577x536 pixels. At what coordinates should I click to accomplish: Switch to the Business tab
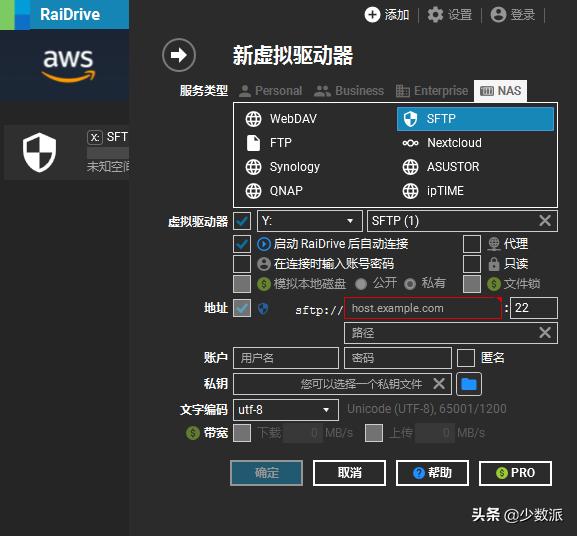coord(349,91)
